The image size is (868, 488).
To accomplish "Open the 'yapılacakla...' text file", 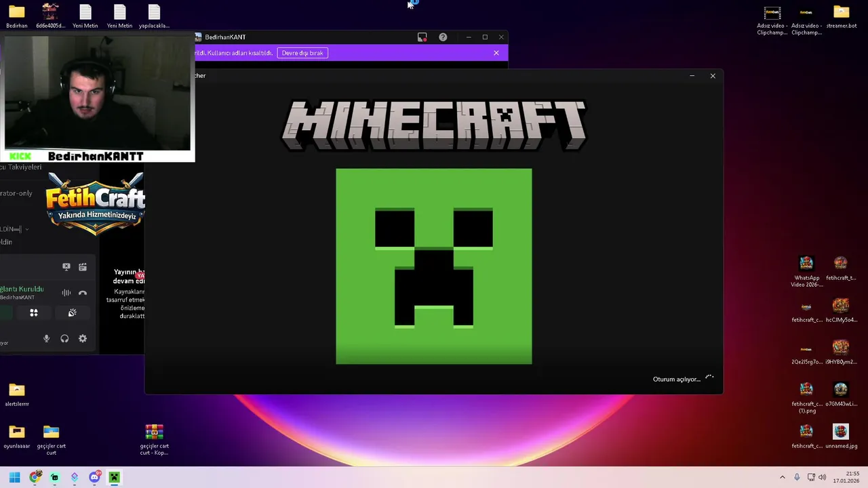I will click(154, 16).
